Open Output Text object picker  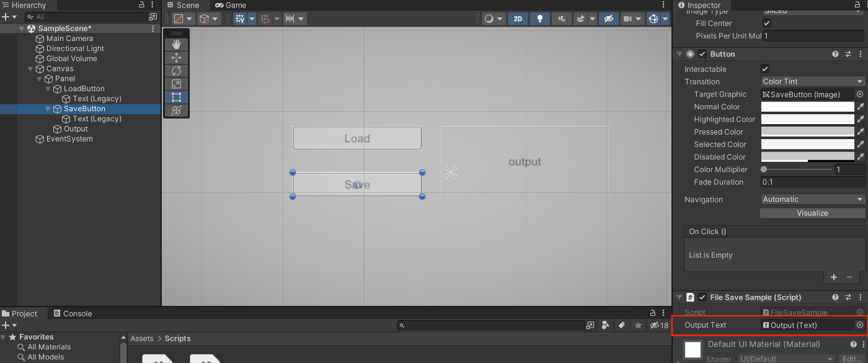pyautogui.click(x=860, y=325)
